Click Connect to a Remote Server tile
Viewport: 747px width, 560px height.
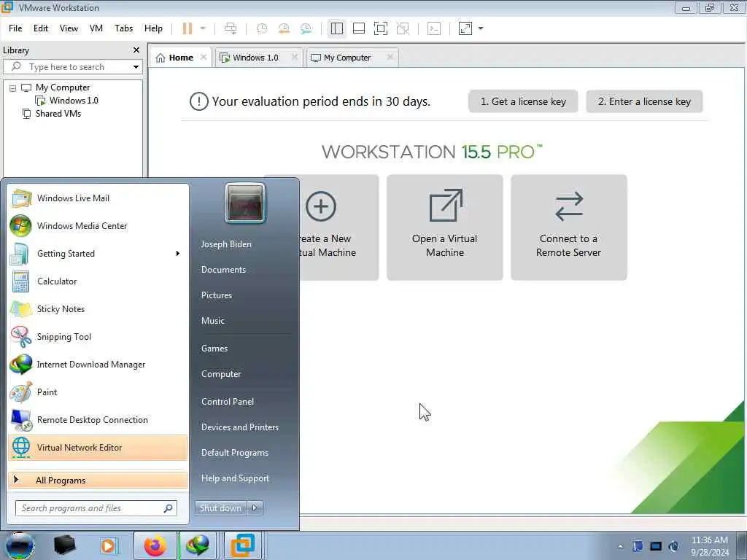pos(569,227)
